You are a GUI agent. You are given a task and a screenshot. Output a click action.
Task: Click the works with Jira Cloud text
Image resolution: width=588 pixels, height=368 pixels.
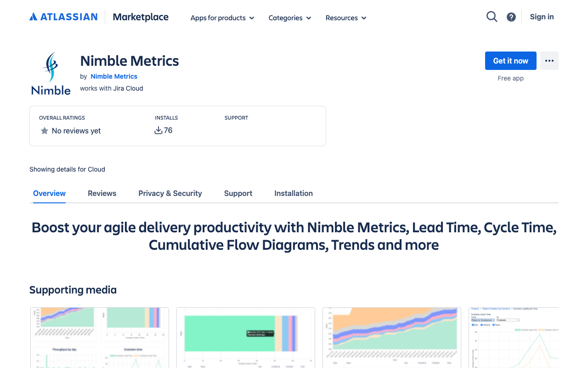(112, 88)
